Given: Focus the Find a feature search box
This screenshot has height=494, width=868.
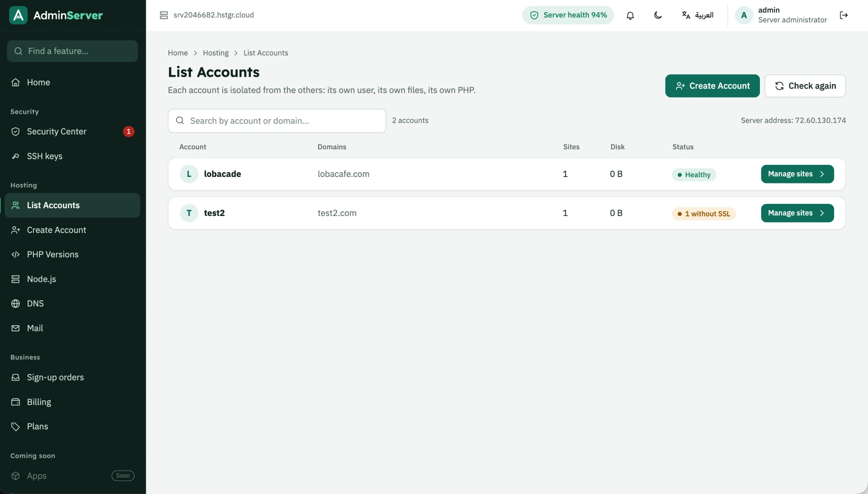Looking at the screenshot, I should [x=72, y=51].
